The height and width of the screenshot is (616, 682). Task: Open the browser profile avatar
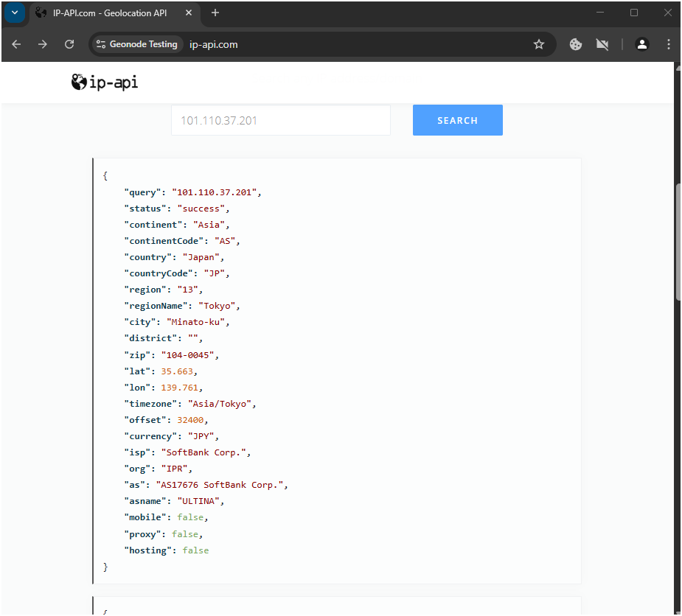(641, 44)
